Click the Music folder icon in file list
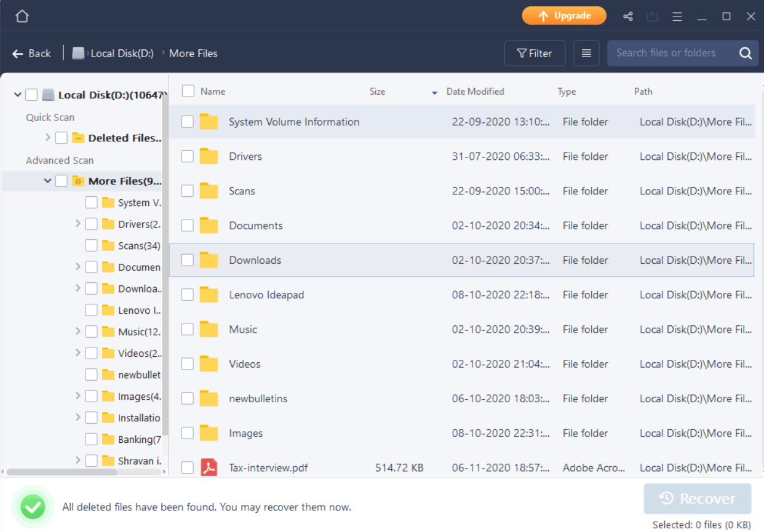 point(209,330)
